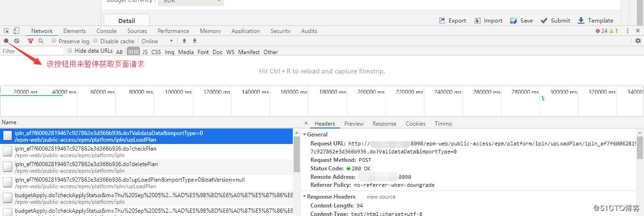This screenshot has width=644, height=216.
Task: Switch to the Elements tab
Action: (74, 31)
